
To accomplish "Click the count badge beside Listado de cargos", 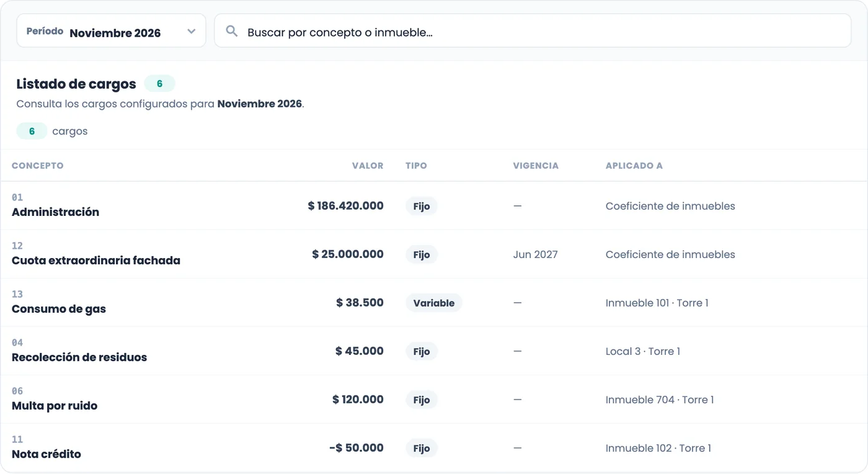I will coord(159,84).
